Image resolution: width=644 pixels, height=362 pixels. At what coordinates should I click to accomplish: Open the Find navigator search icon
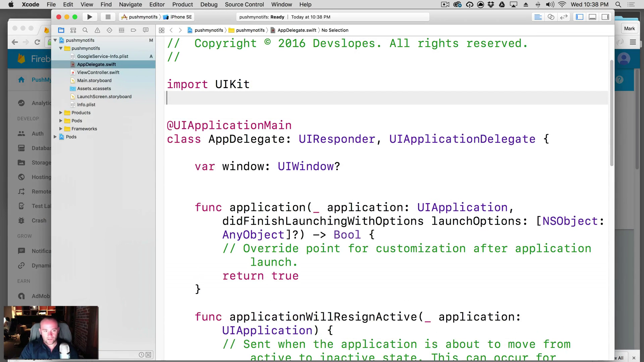(85, 30)
